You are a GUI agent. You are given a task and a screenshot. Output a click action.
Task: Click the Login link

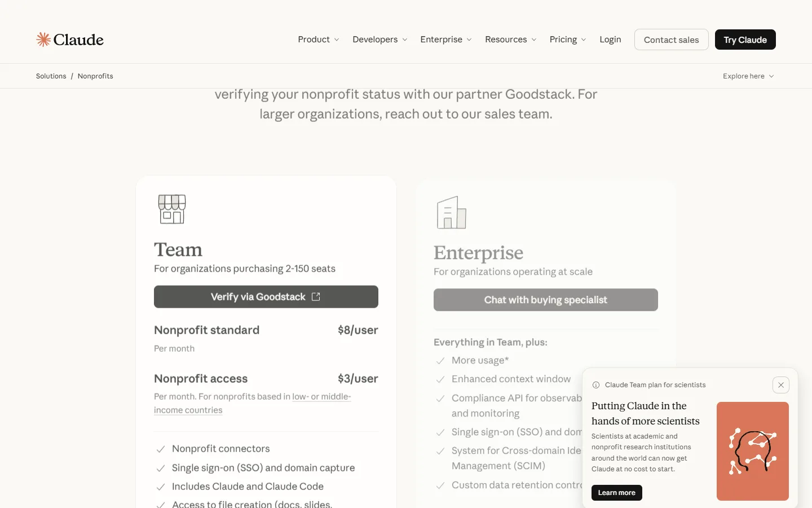click(x=610, y=40)
